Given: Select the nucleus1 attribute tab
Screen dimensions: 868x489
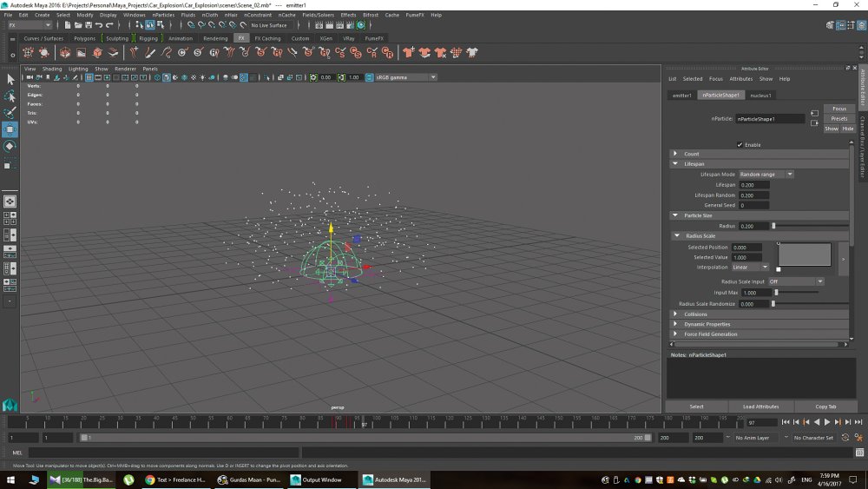Looking at the screenshot, I should tap(760, 96).
